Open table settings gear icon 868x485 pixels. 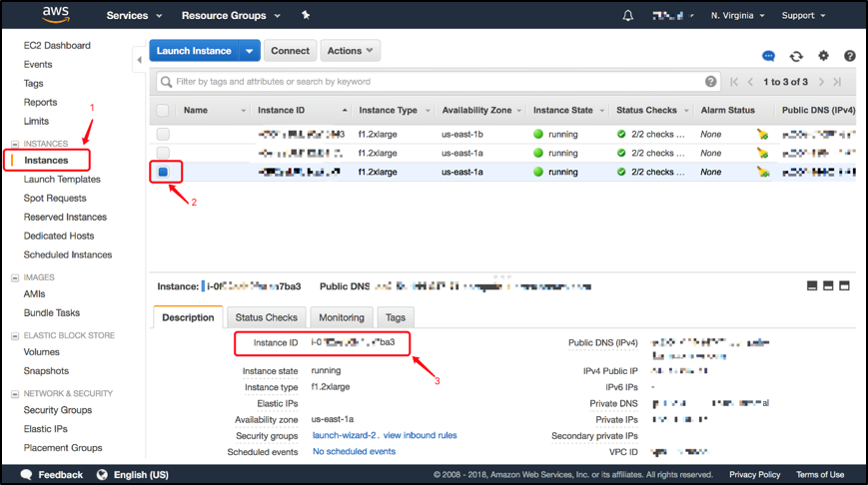pyautogui.click(x=824, y=55)
